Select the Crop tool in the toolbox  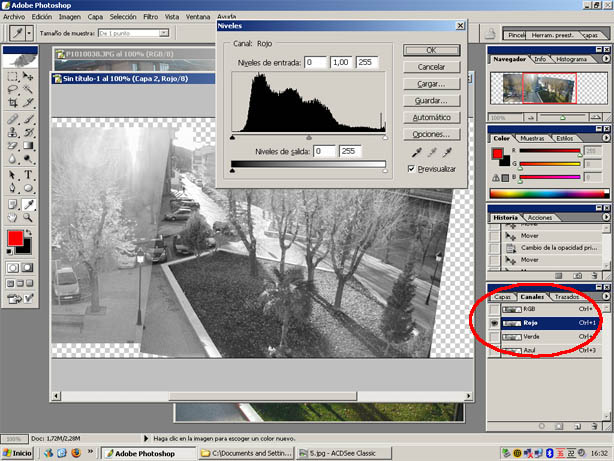(12, 103)
